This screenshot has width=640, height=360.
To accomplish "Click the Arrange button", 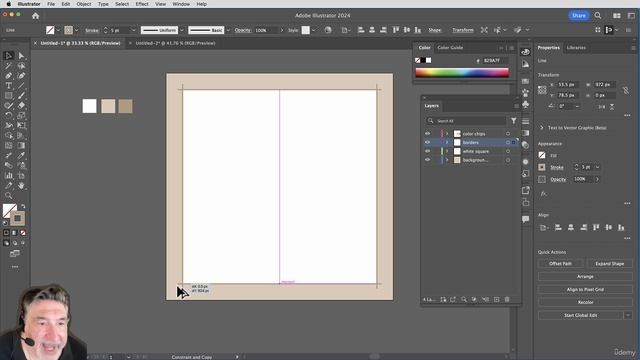I will 585,277.
